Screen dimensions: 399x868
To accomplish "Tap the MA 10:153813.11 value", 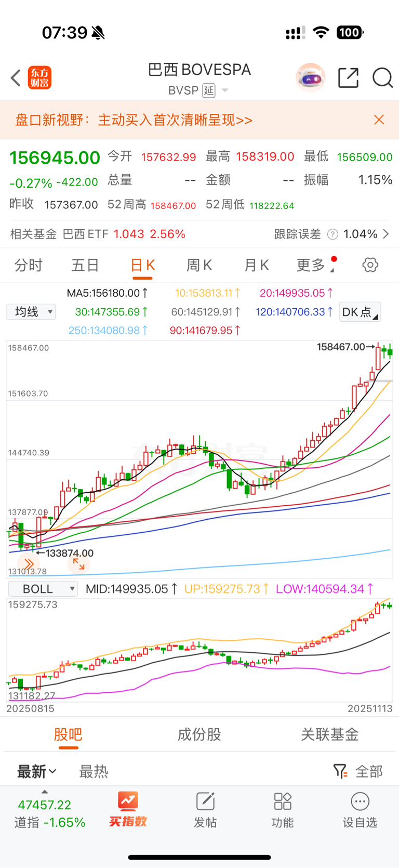I will pyautogui.click(x=208, y=293).
